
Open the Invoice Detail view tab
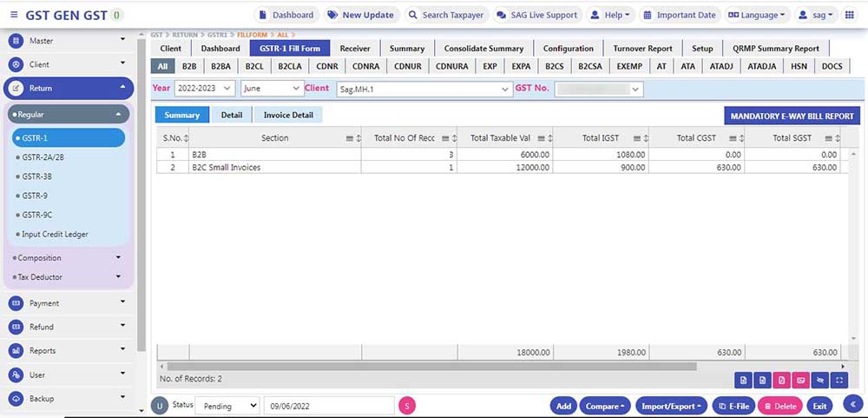288,115
